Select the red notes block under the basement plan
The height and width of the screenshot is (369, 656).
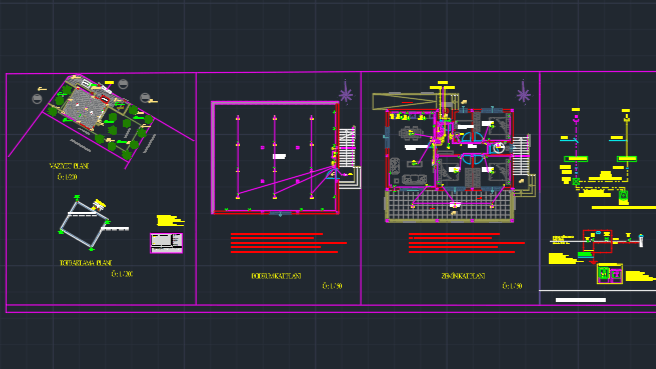coord(288,243)
